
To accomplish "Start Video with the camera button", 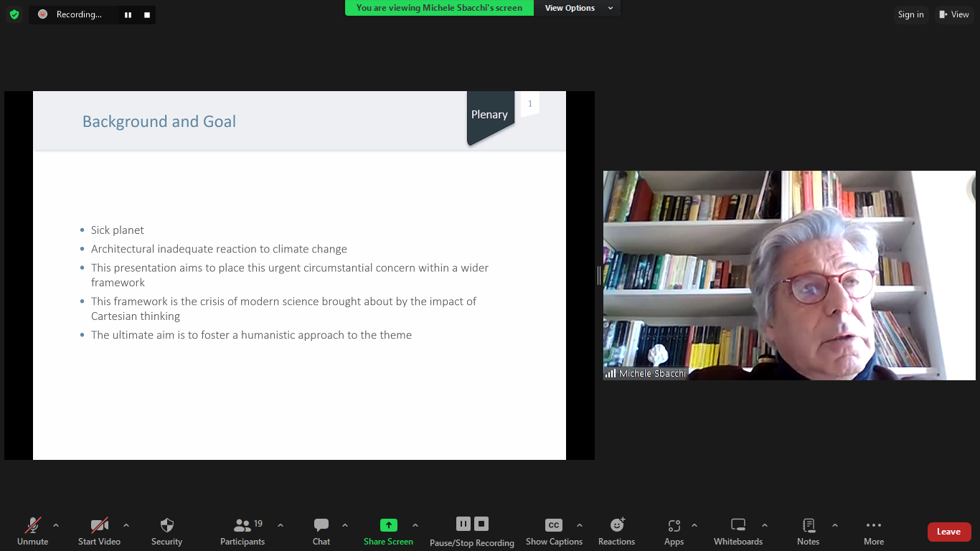I will tap(99, 526).
